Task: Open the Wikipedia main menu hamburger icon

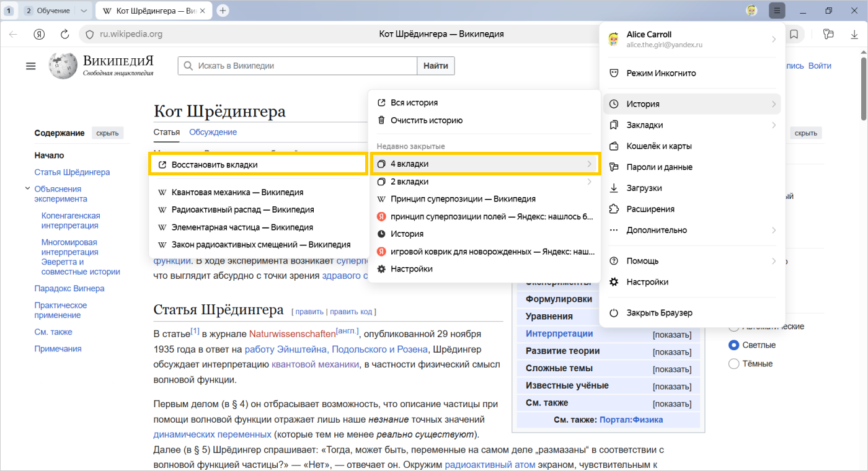Action: coord(31,66)
